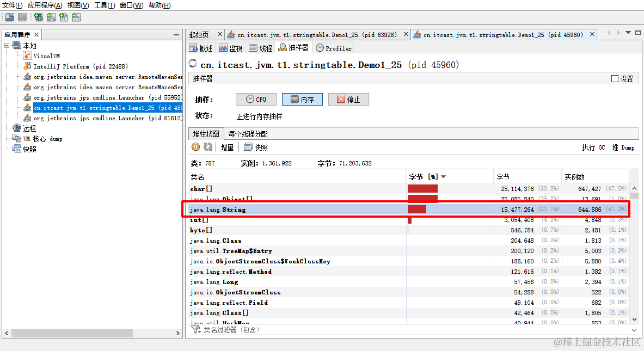Click the table scrollbar up arrow
This screenshot has width=644, height=351.
point(635,187)
